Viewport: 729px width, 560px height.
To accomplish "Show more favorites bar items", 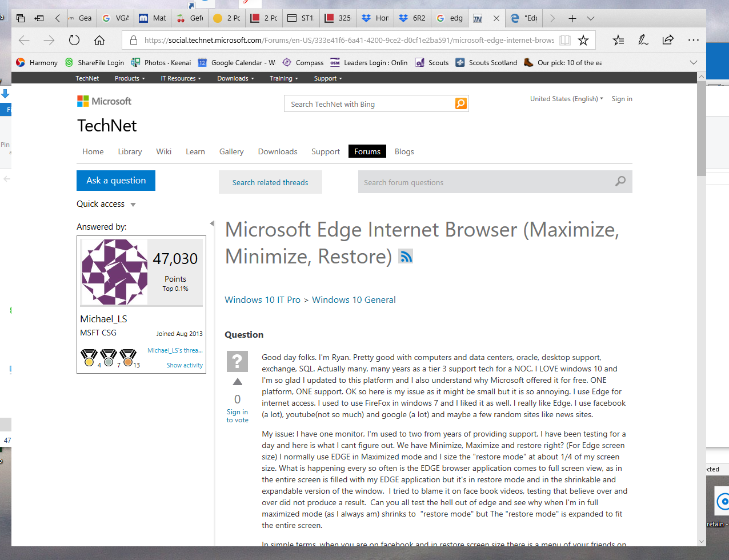I will (x=694, y=62).
